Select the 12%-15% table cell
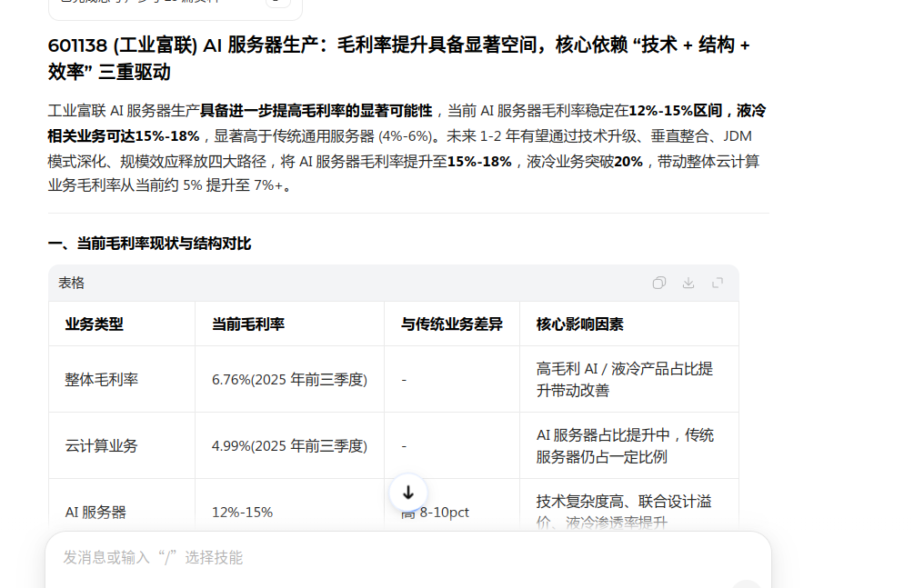 [x=243, y=513]
